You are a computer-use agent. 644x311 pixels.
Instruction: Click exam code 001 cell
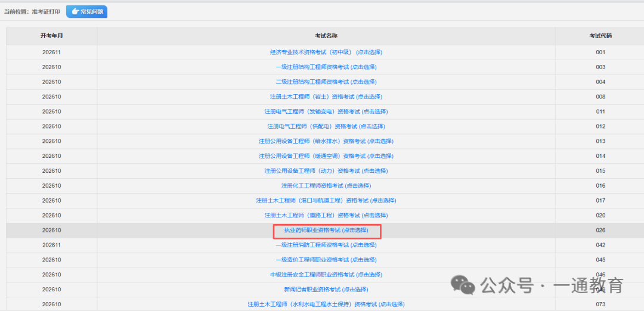600,52
